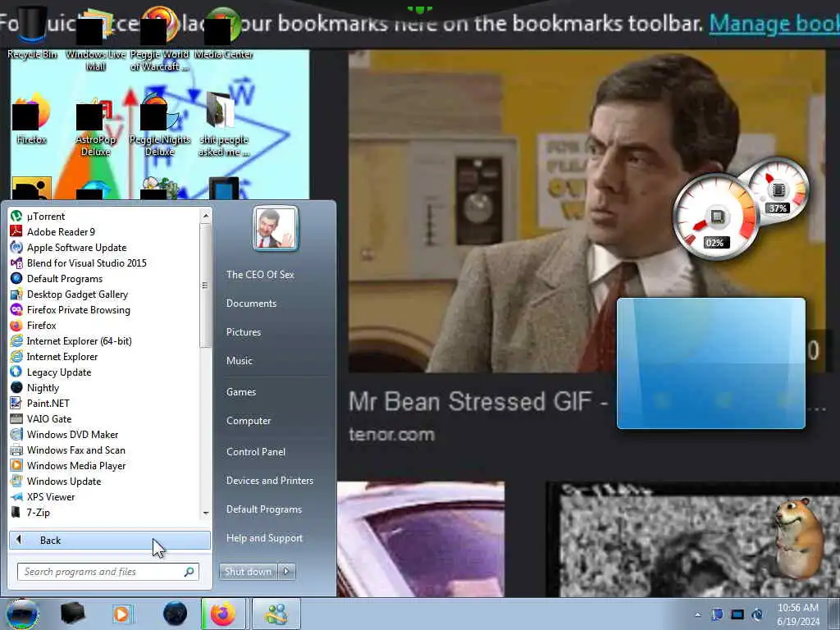The height and width of the screenshot is (630, 840).
Task: Show hidden system tray icons
Action: tap(697, 614)
